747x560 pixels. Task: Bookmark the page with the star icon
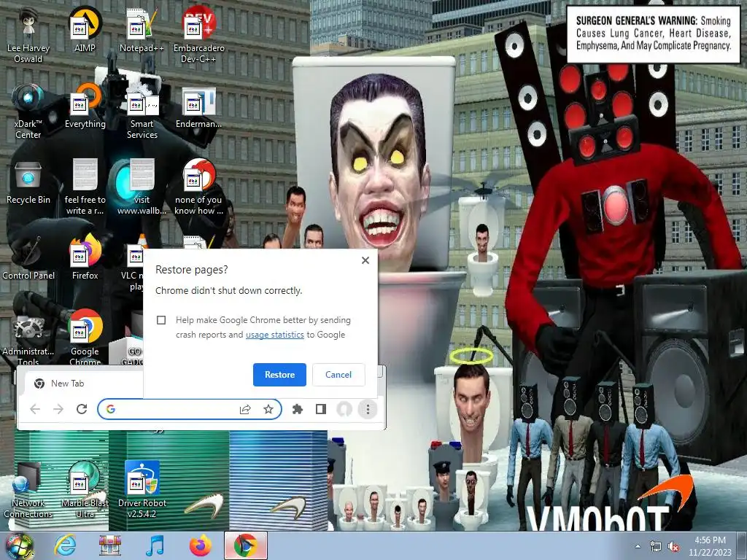[268, 409]
